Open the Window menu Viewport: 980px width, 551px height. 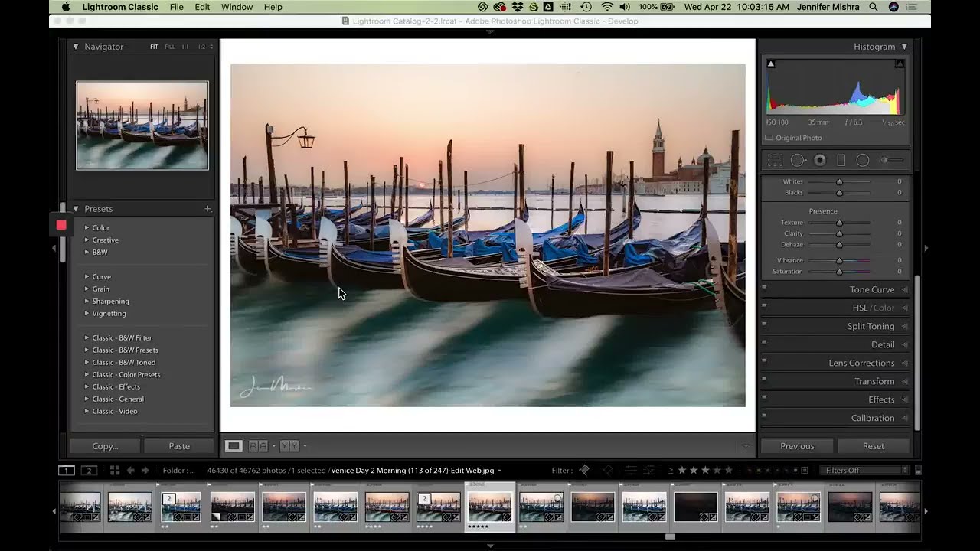click(237, 7)
